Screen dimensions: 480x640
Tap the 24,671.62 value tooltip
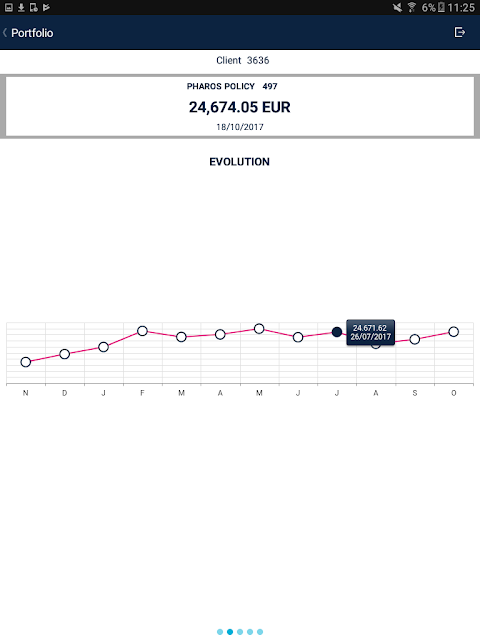pos(371,332)
